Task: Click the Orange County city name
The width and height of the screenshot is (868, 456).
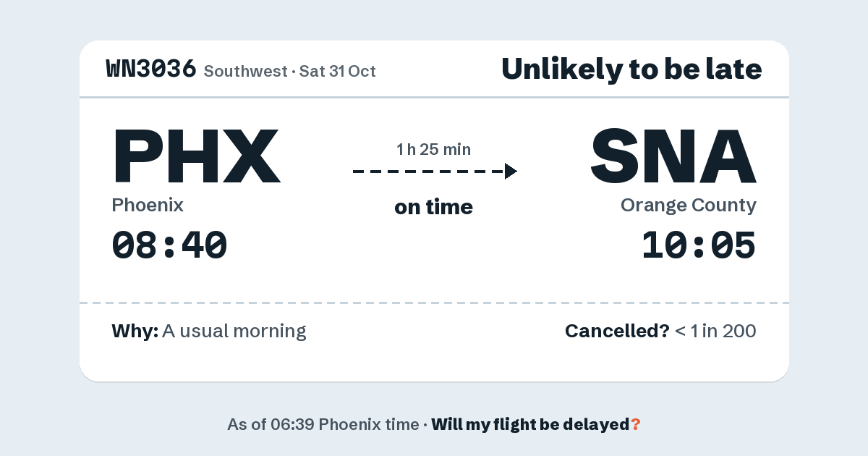Action: (689, 206)
